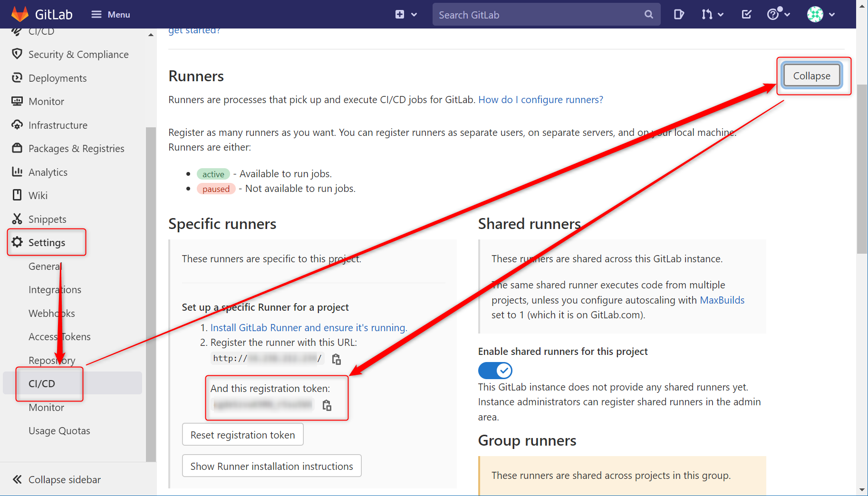Image resolution: width=868 pixels, height=496 pixels.
Task: Open the Help dropdown menu
Action: click(x=779, y=14)
